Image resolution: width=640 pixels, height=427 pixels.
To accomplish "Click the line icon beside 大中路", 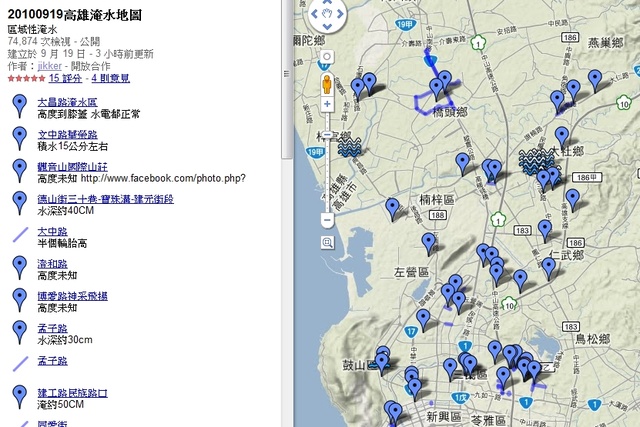I will point(20,235).
